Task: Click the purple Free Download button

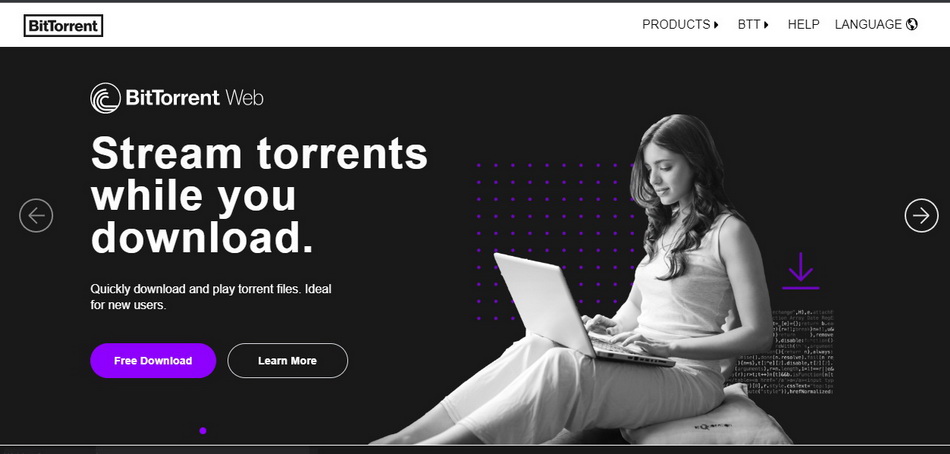Action: point(153,361)
